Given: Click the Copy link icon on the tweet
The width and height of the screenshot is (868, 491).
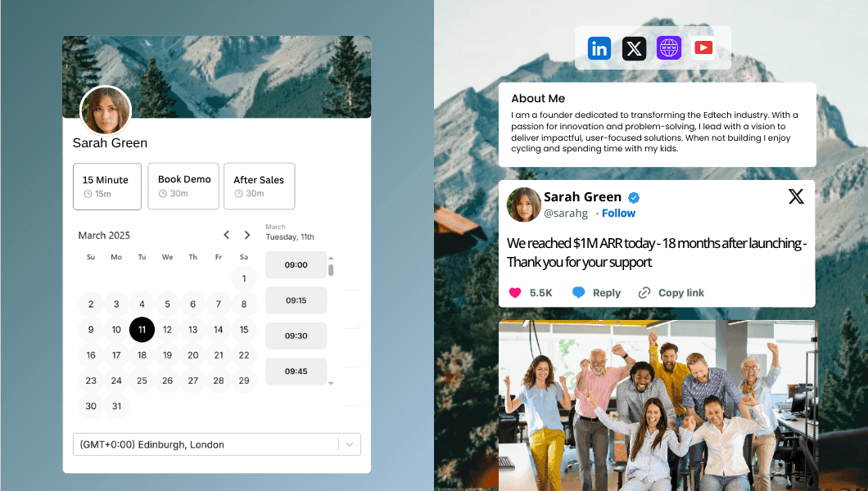Looking at the screenshot, I should pyautogui.click(x=646, y=292).
